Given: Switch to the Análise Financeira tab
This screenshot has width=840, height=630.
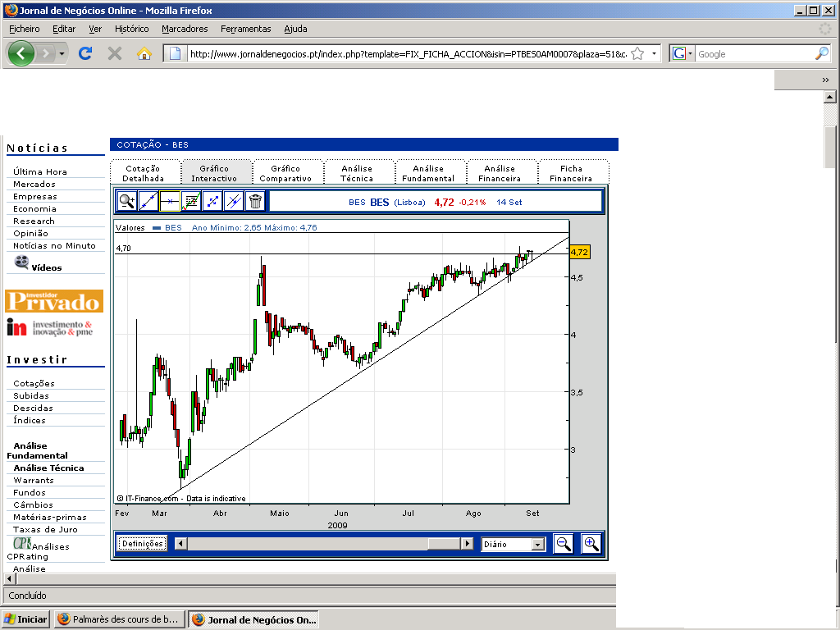Looking at the screenshot, I should pyautogui.click(x=500, y=174).
